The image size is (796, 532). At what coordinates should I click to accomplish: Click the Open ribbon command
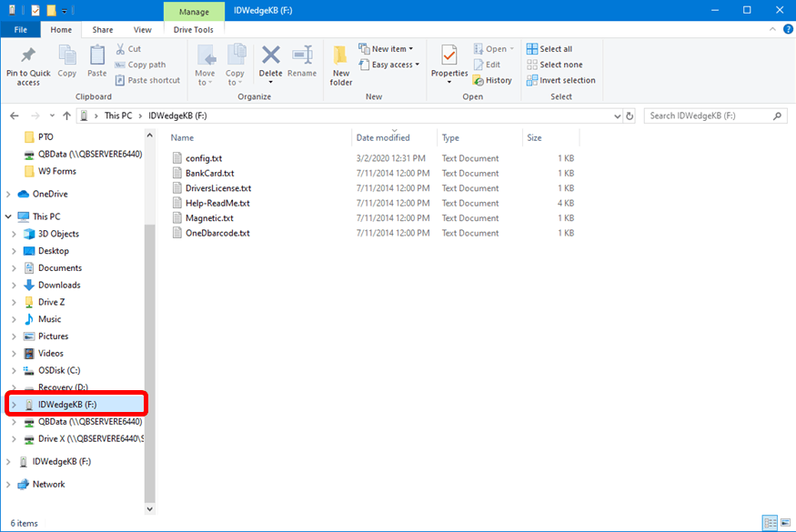point(494,49)
